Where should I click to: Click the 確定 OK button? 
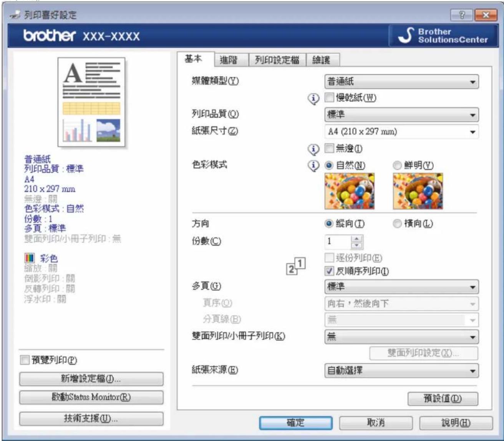click(296, 423)
